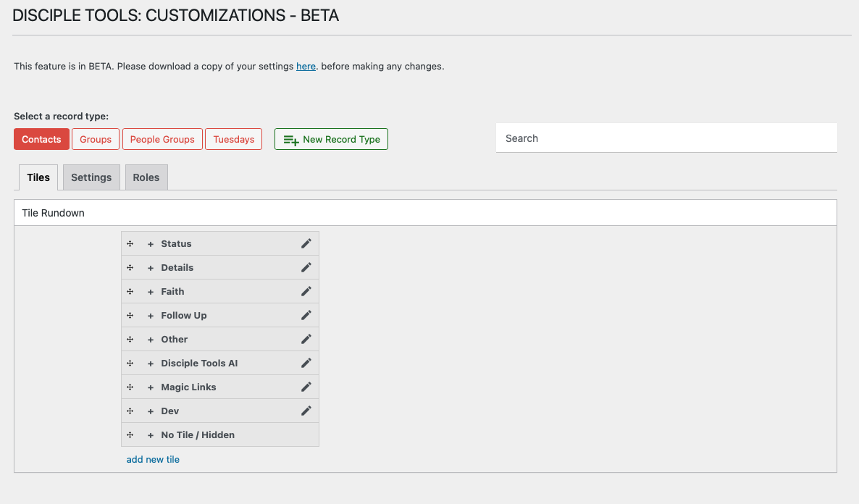
Task: Switch to the Settings tab
Action: [91, 177]
